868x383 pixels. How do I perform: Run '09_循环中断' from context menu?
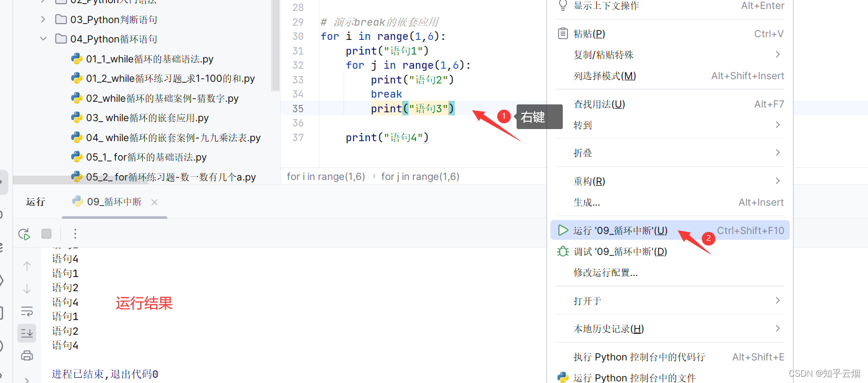[x=670, y=230]
